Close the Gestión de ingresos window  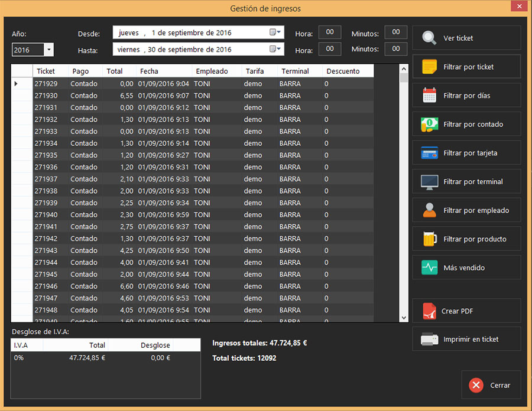click(519, 6)
